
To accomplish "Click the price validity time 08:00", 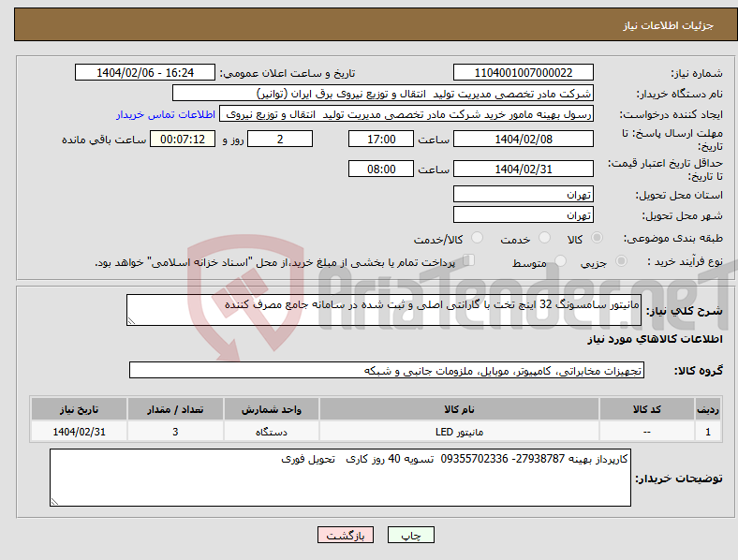I will click(x=381, y=169).
